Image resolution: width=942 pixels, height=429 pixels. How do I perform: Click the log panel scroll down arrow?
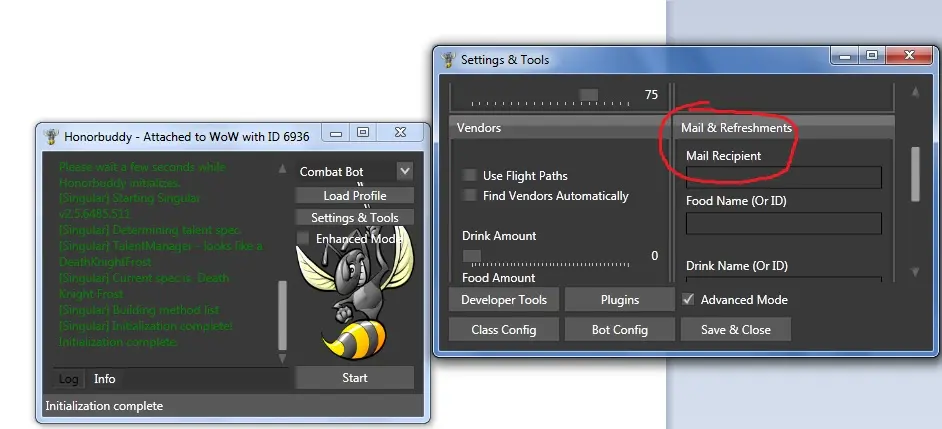(282, 359)
